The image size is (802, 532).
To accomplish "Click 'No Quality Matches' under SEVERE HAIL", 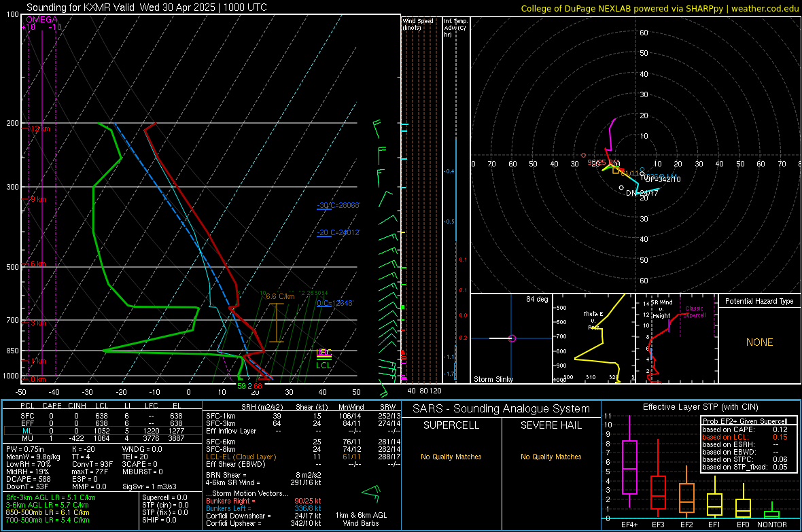I will pyautogui.click(x=551, y=457).
